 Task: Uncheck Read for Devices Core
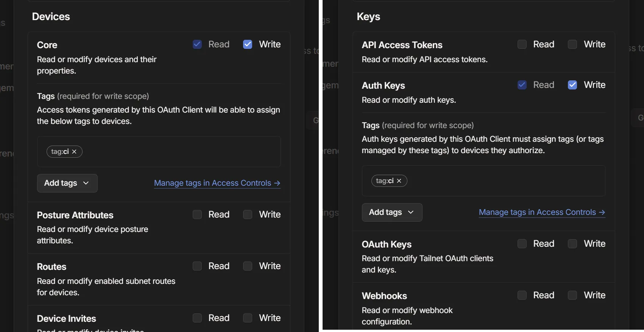tap(197, 44)
